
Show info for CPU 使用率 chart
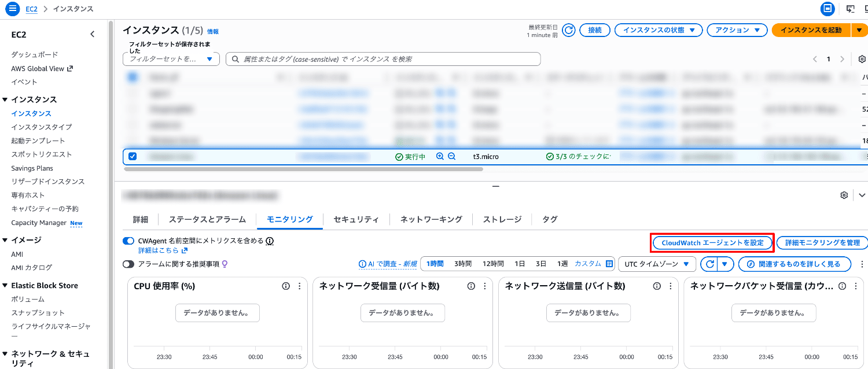click(285, 286)
